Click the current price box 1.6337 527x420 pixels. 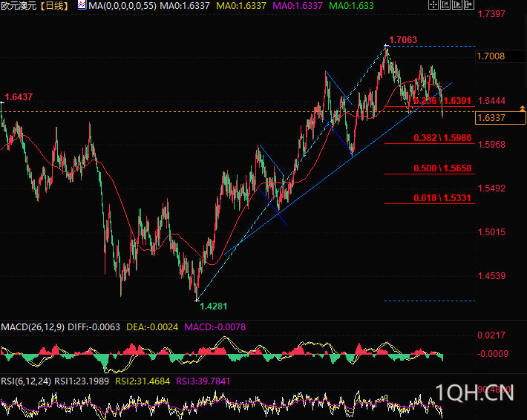500,118
